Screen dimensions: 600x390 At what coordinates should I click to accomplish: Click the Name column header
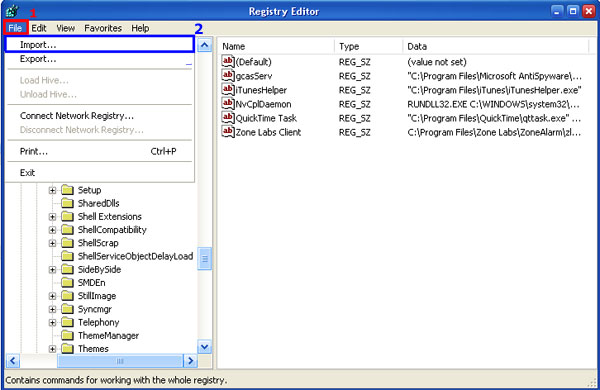276,46
